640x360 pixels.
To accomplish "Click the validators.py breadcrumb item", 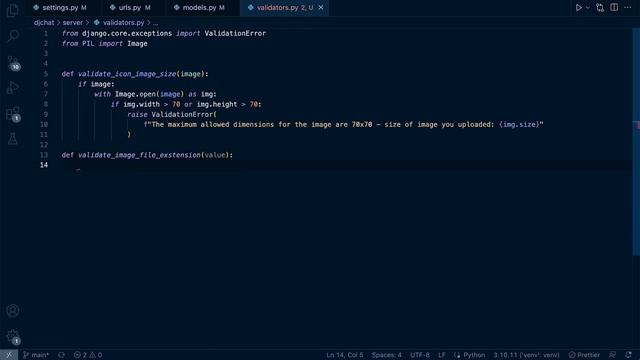I will (x=119, y=22).
